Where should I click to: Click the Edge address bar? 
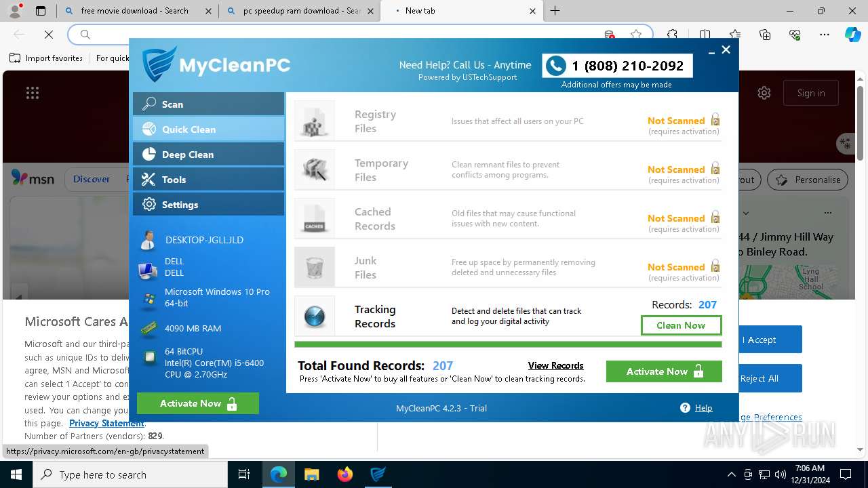pos(360,35)
